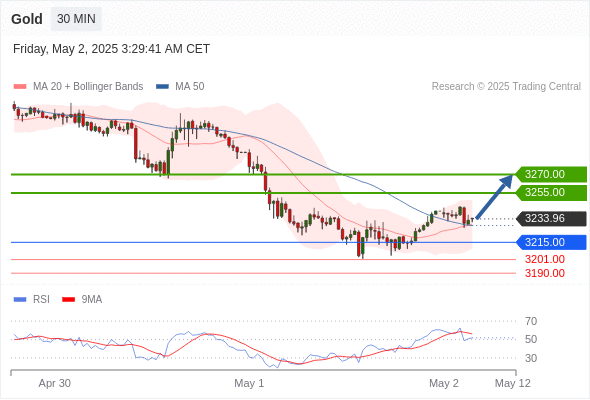The height and width of the screenshot is (400, 590).
Task: Select the MA 50 legend label
Action: [x=190, y=87]
